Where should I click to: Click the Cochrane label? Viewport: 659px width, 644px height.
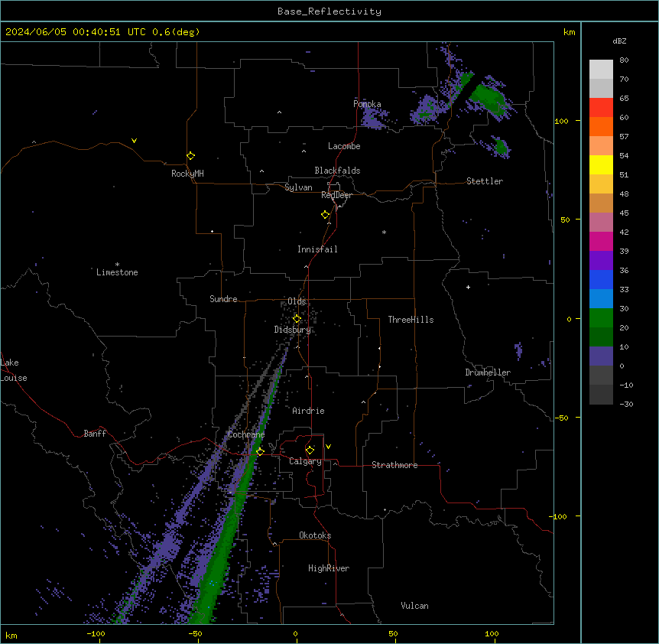(246, 434)
